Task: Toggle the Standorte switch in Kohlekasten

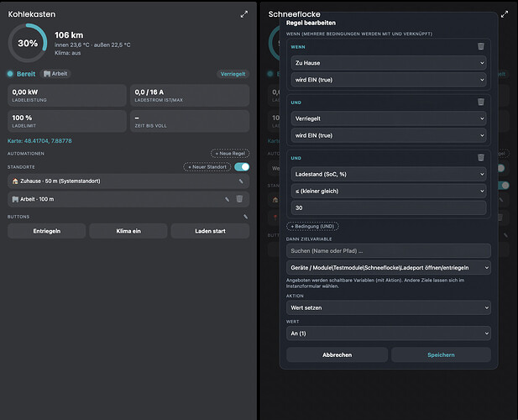Action: tap(242, 167)
